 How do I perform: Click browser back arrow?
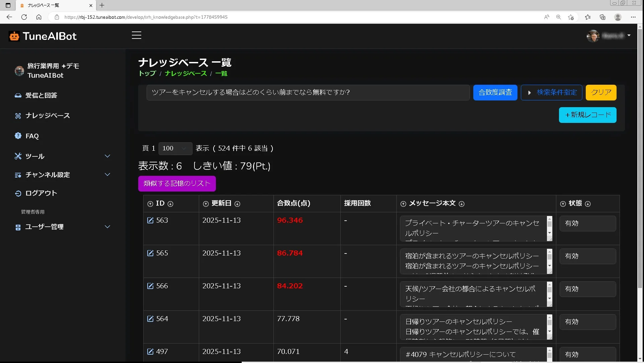point(9,17)
